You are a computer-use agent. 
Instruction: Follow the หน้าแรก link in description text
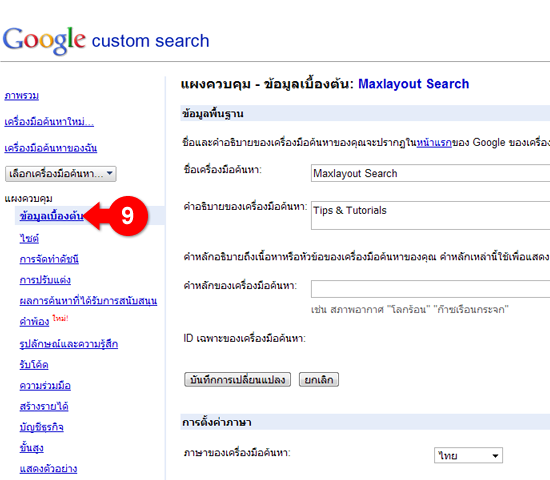tap(434, 143)
